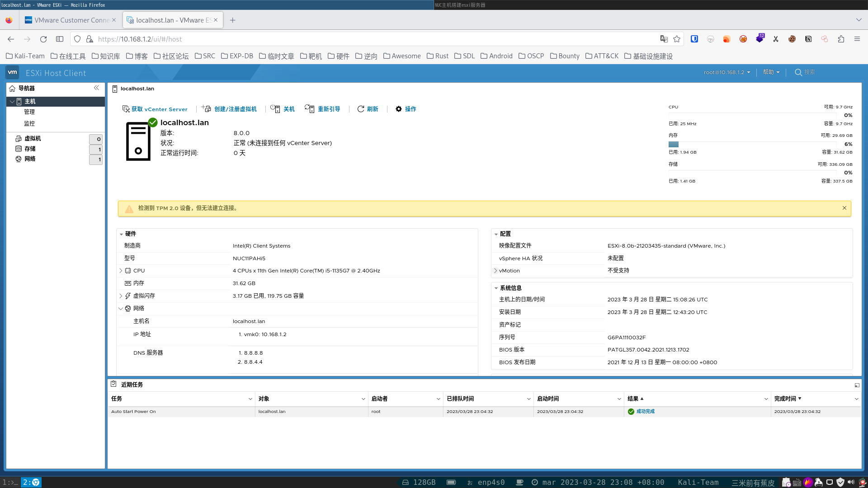
Task: Click workspace 2 in status bar
Action: 31,482
